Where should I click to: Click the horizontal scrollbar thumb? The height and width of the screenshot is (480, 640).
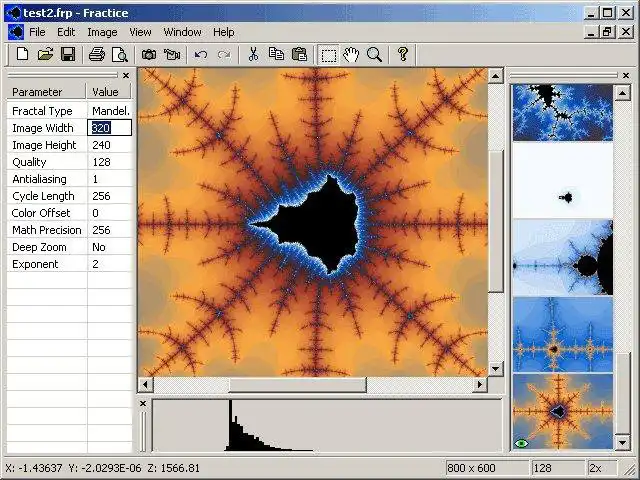pos(297,384)
